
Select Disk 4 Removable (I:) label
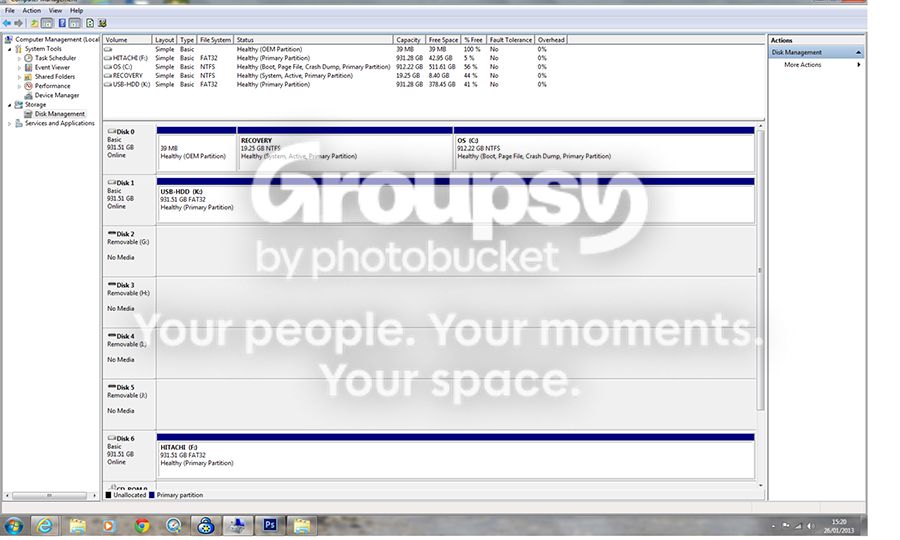(x=129, y=353)
